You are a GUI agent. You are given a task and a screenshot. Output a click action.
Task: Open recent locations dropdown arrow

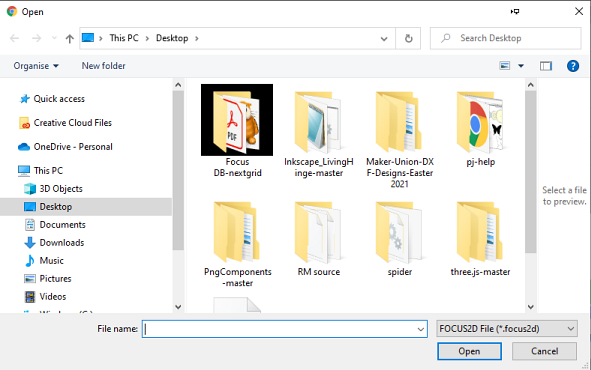click(54, 38)
